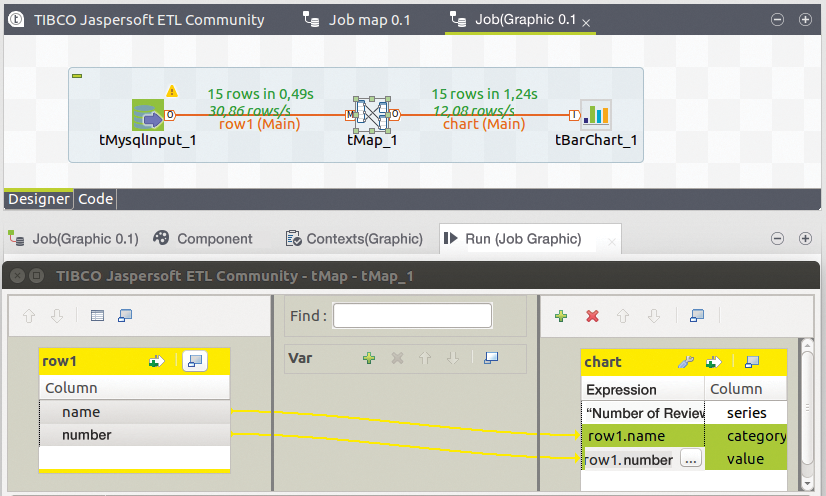Open chart table settings with the wrench icon
Viewport: 826px width, 496px height.
point(685,362)
